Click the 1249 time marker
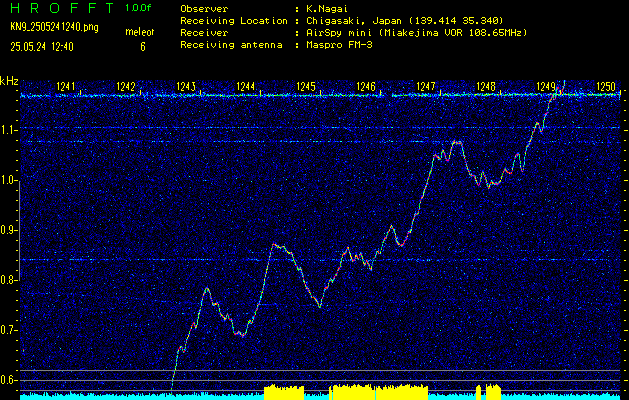 click(546, 86)
